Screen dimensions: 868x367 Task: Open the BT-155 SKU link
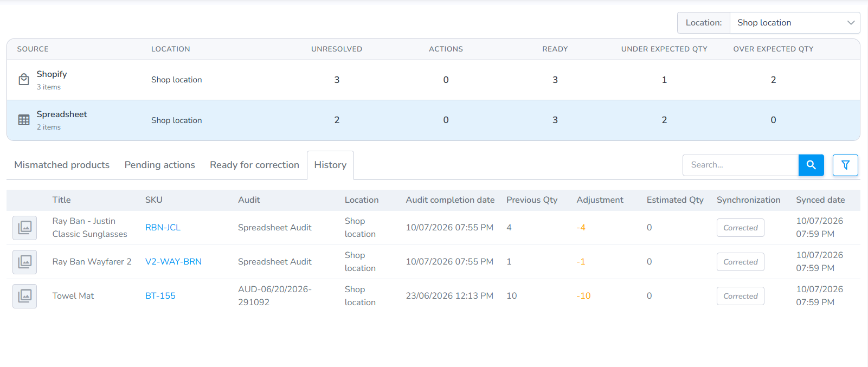pos(160,296)
